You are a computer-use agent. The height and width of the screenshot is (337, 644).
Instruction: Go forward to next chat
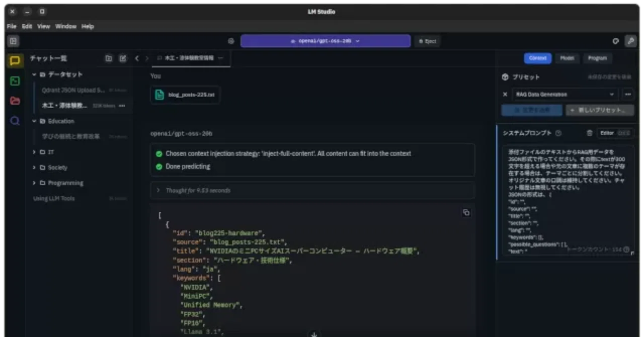coord(147,58)
